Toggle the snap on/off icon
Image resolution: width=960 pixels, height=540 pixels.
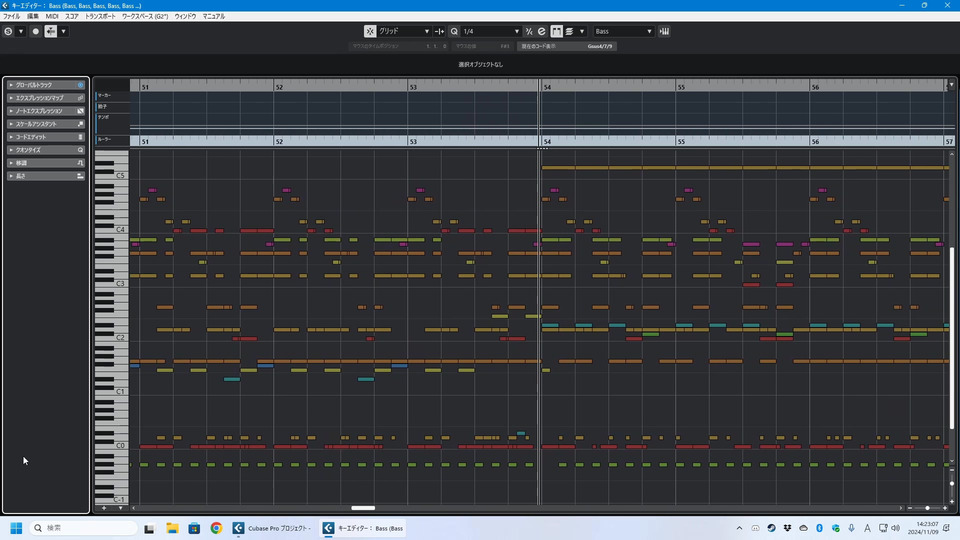point(370,31)
